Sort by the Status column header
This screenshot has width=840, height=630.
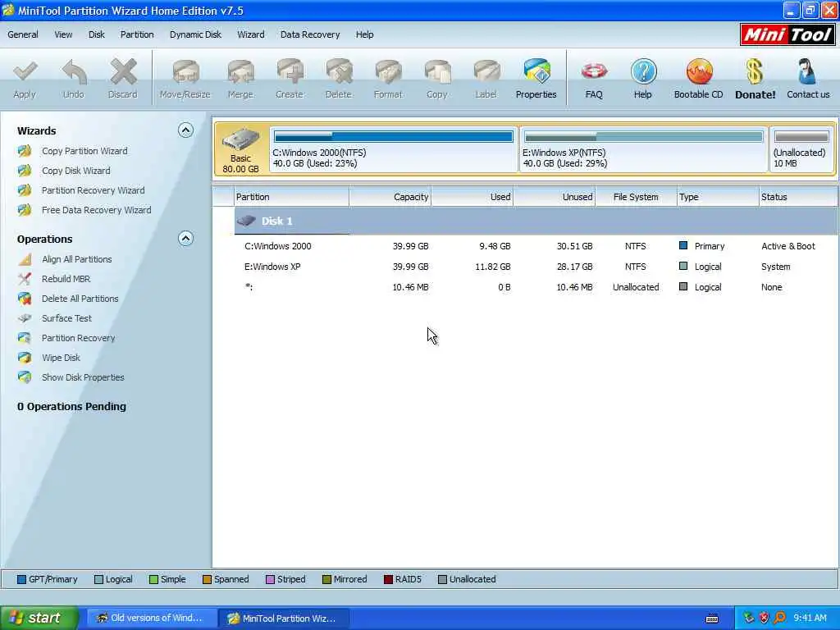click(x=798, y=197)
